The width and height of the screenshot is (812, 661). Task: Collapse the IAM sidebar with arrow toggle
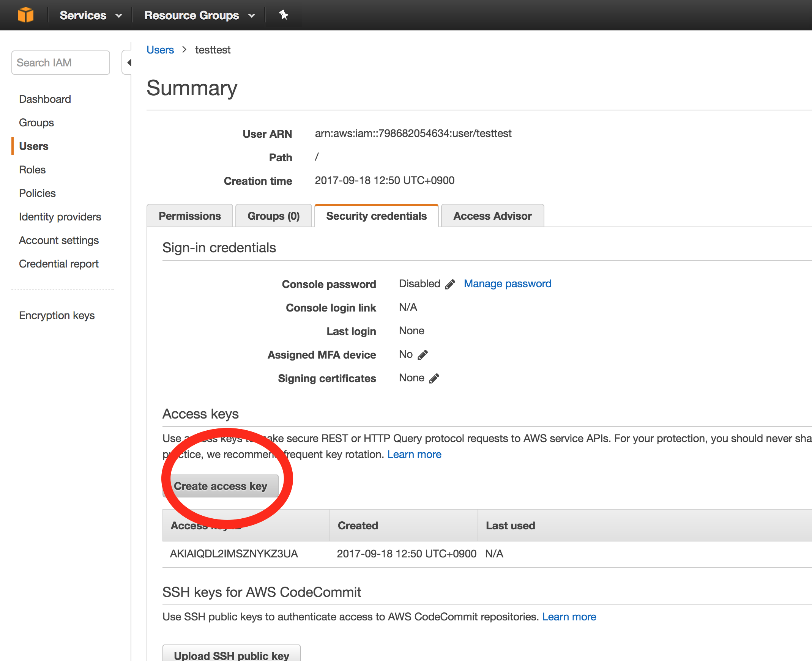[129, 63]
